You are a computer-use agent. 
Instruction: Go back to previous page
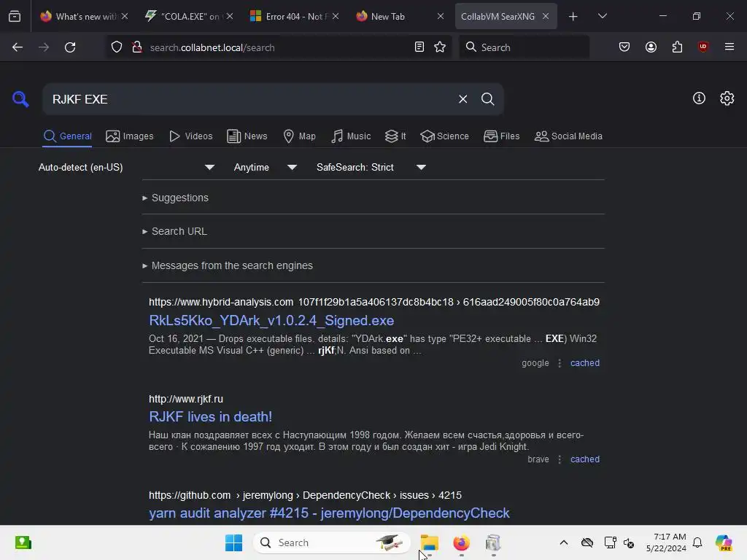tap(18, 47)
